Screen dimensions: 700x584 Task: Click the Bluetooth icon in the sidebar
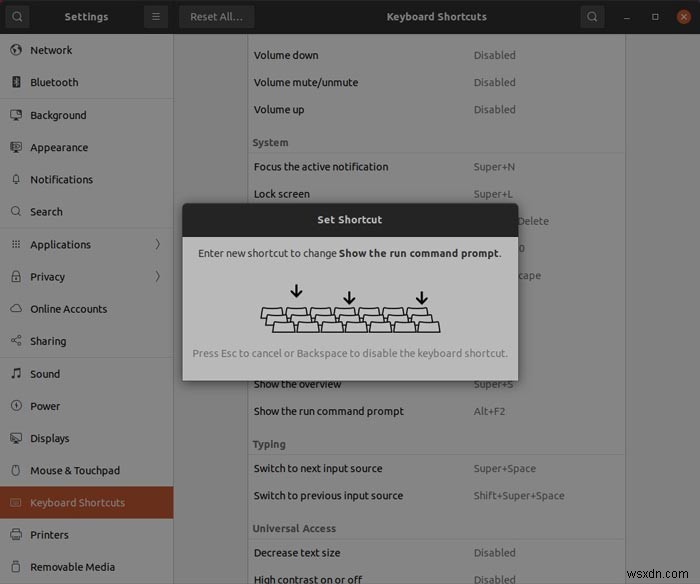[16, 82]
